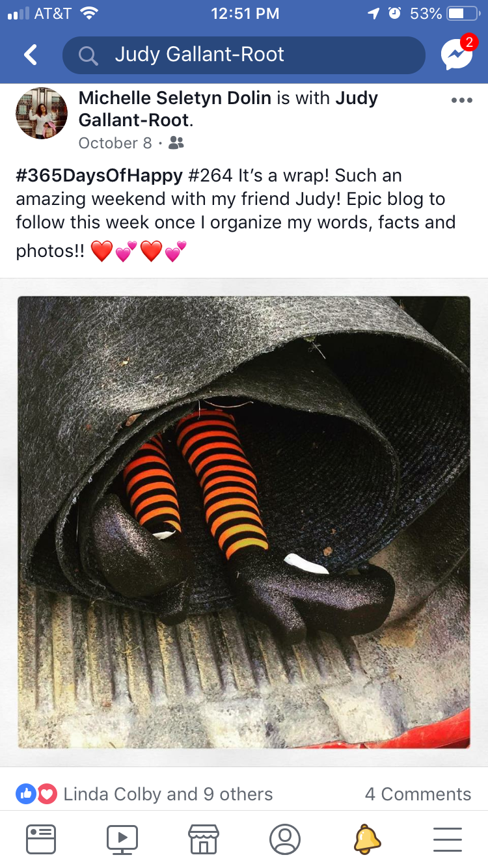Image resolution: width=488 pixels, height=868 pixels.
Task: Switch to the Watch video tab
Action: [122, 839]
